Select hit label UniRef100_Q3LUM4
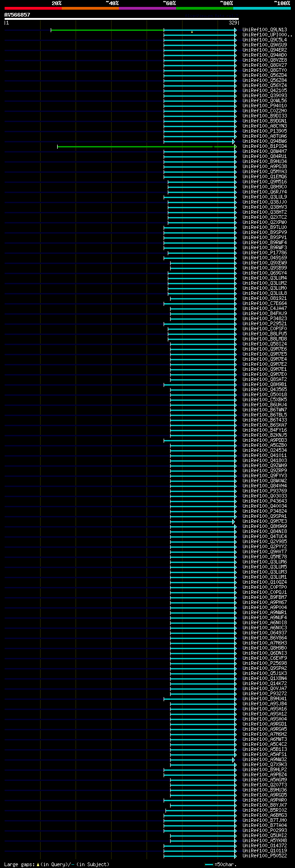 click(265, 278)
